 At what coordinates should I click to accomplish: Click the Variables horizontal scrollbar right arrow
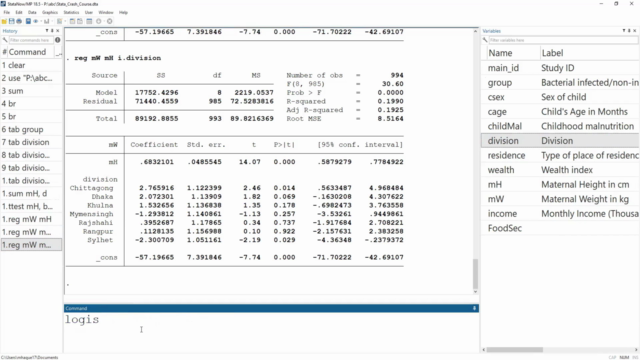pyautogui.click(x=636, y=350)
